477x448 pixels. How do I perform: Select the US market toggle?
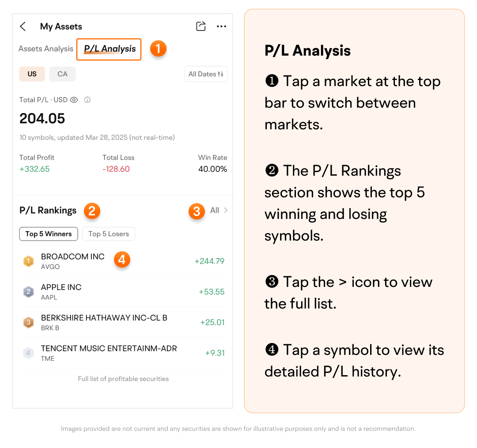32,74
